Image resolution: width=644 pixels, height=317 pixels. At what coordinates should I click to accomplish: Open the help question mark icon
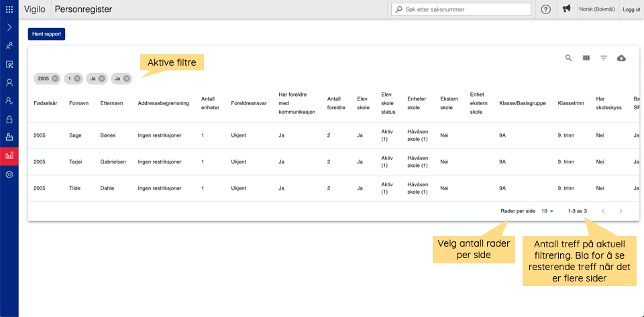pyautogui.click(x=546, y=9)
